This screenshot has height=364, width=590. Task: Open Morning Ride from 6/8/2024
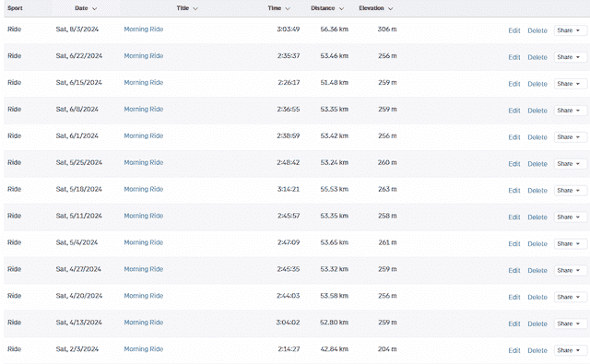(144, 109)
